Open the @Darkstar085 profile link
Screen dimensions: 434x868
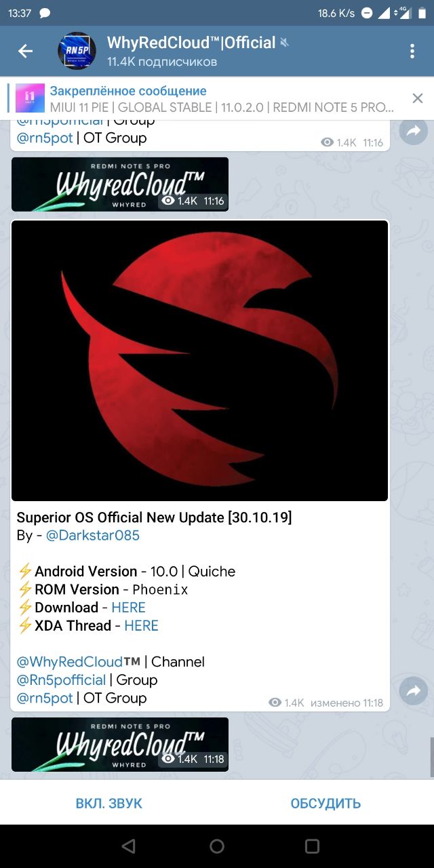pyautogui.click(x=92, y=535)
